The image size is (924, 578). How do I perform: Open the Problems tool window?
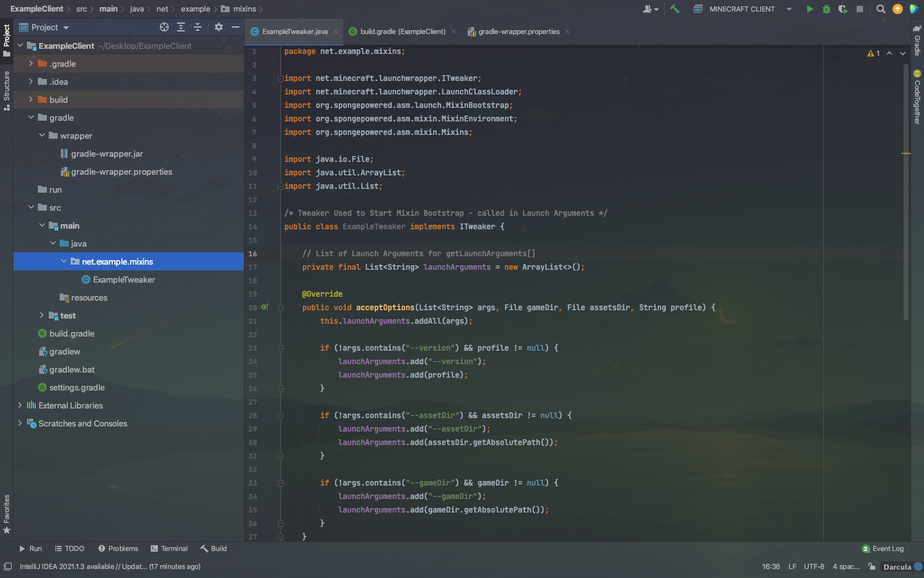click(118, 548)
